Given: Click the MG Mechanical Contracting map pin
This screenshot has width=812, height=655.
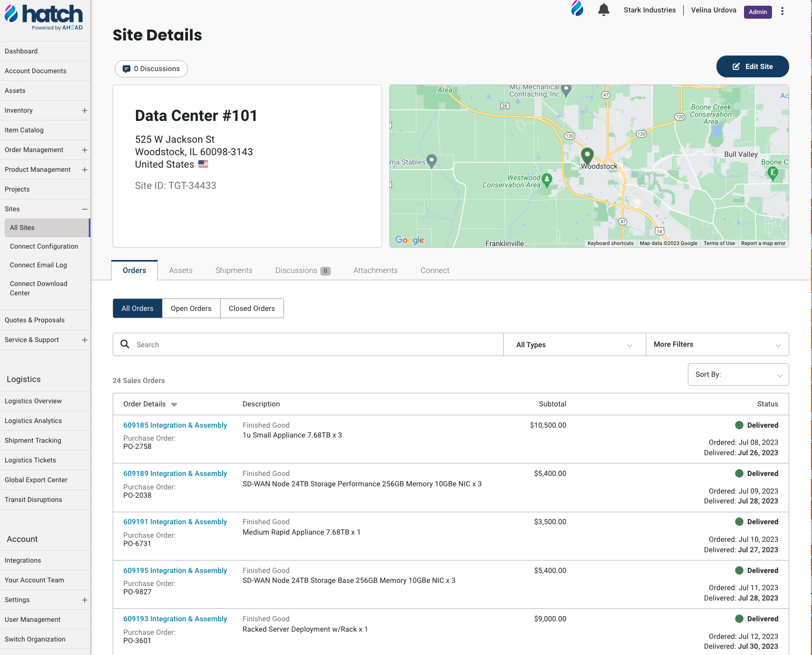Looking at the screenshot, I should 566,90.
